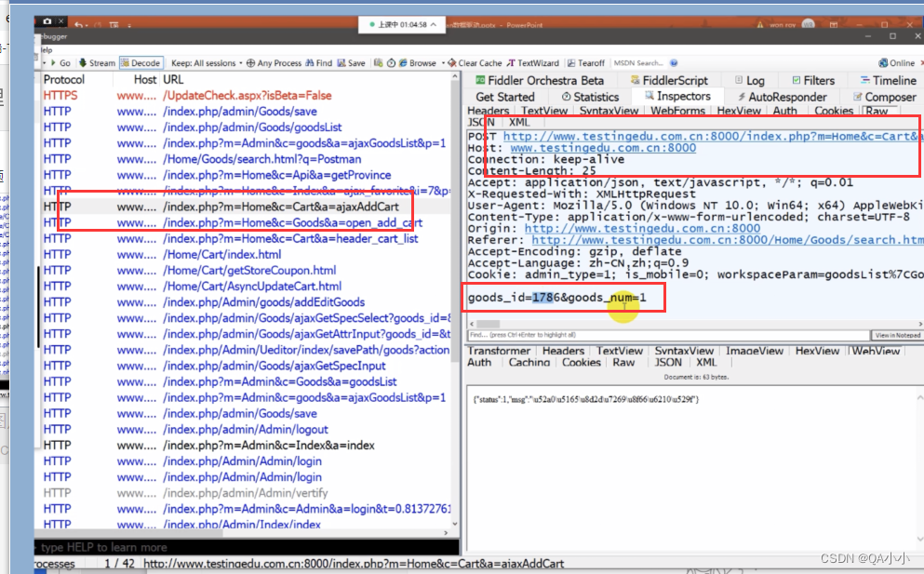Switch to the response ImageView tab
The height and width of the screenshot is (574, 924).
(755, 351)
